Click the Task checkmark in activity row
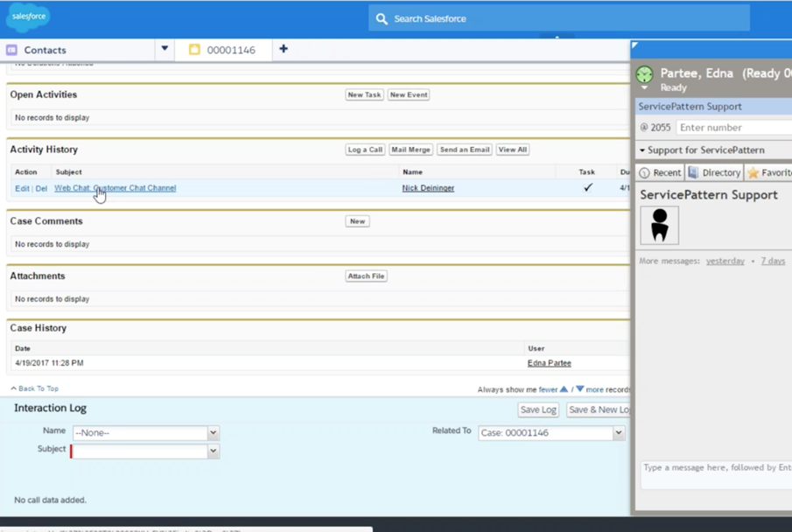The height and width of the screenshot is (532, 792). point(587,187)
